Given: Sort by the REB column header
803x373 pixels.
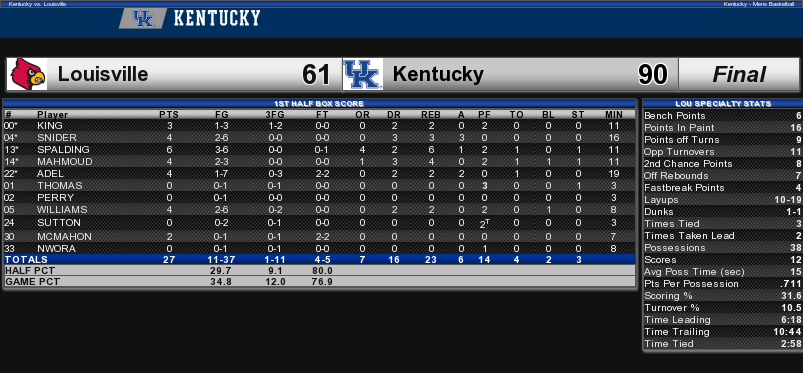Looking at the screenshot, I should [431, 114].
